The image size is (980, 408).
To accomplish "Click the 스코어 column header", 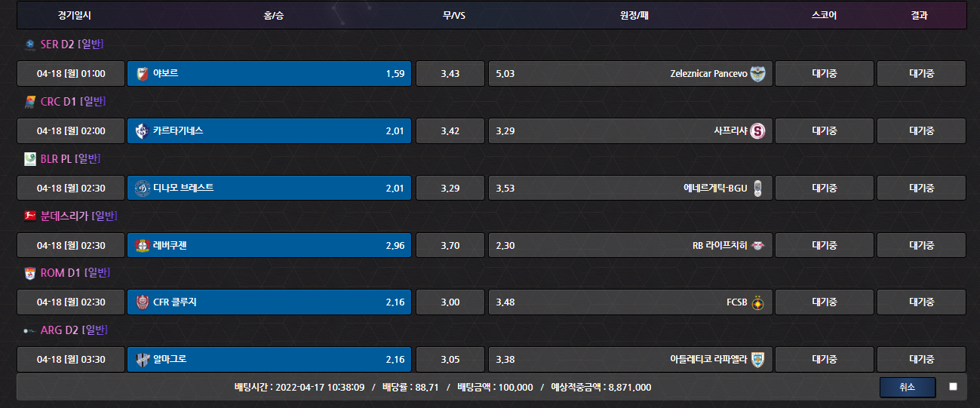I will click(824, 15).
